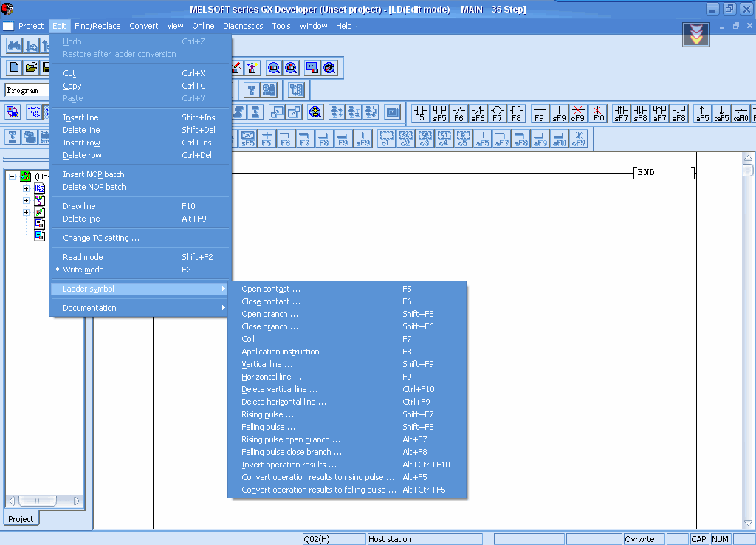Viewport: 756px width, 545px height.
Task: Choose Write mode in the Edit menu
Action: click(x=83, y=270)
